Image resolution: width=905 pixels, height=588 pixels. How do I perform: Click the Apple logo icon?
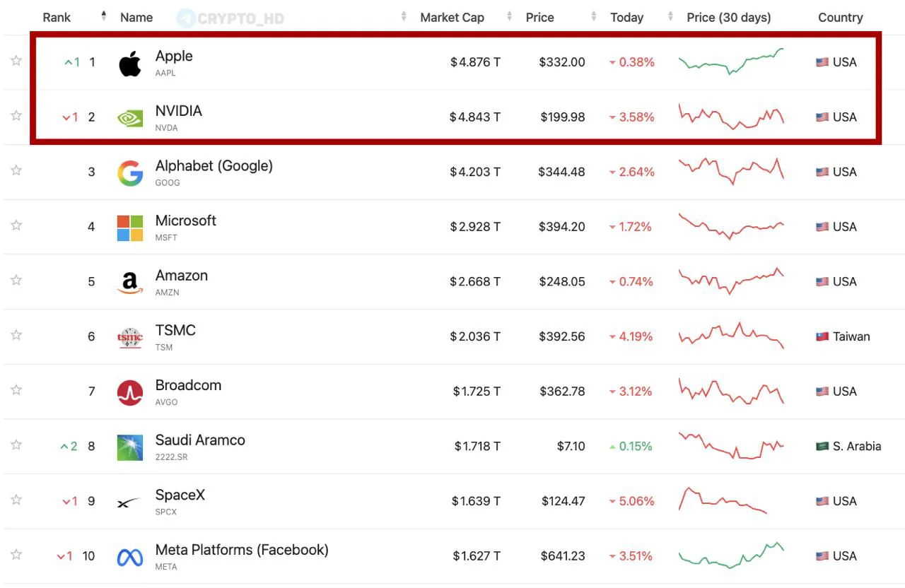(x=130, y=64)
